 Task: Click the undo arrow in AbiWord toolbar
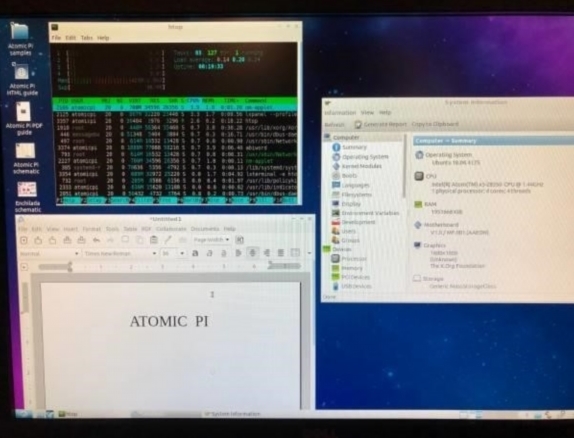96,240
